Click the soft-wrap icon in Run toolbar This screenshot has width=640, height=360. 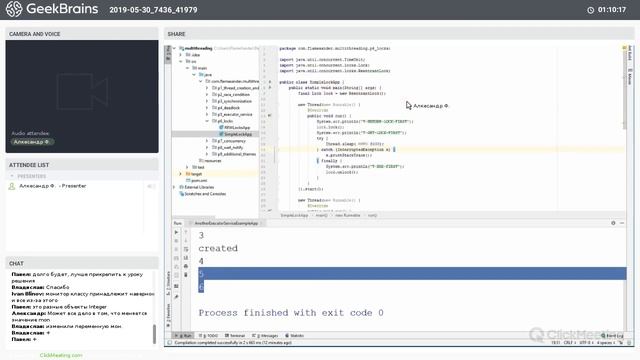186,249
